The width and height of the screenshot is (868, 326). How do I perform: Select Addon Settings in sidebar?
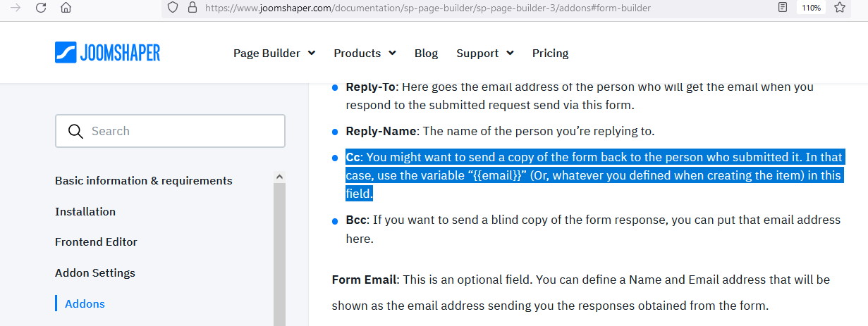[x=95, y=273]
